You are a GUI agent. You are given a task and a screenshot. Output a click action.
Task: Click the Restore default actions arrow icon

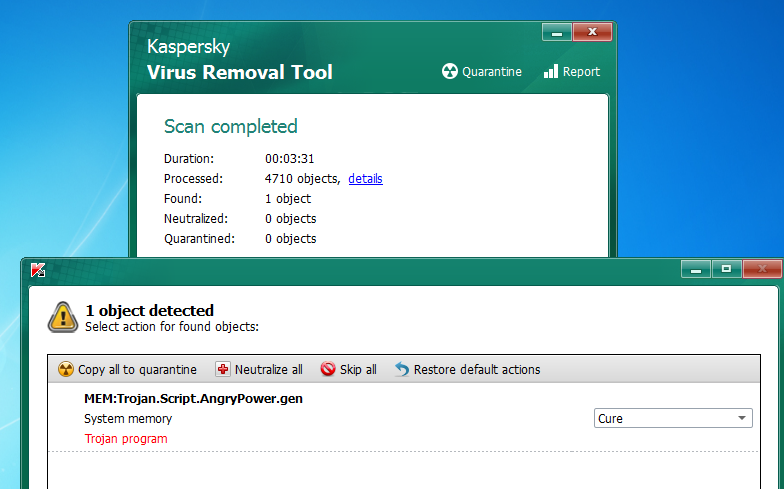pyautogui.click(x=402, y=370)
